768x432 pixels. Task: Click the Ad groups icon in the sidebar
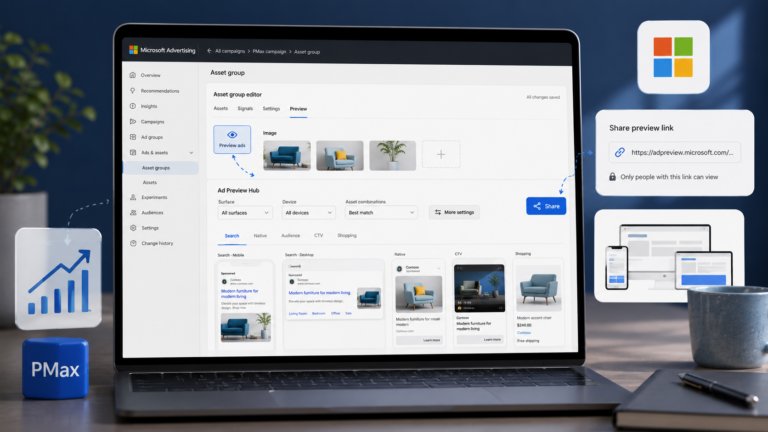click(133, 137)
